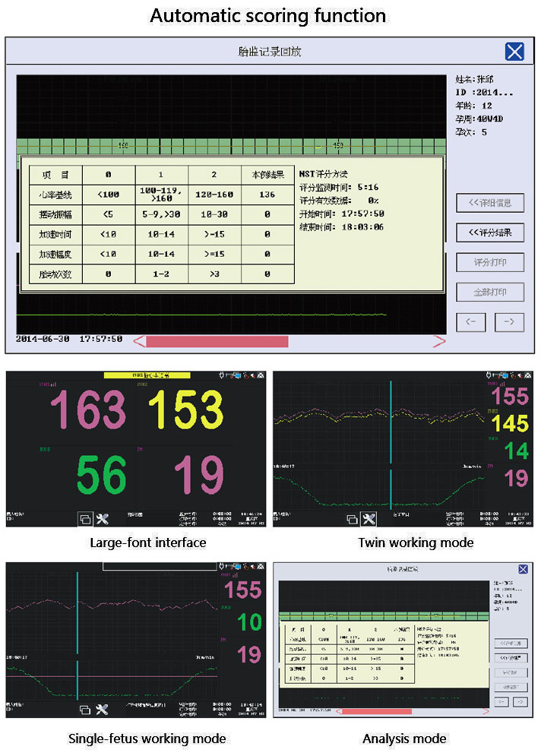Screen dimensions: 541x756
Task: Go to previous page with left arrow button
Action: tap(470, 321)
